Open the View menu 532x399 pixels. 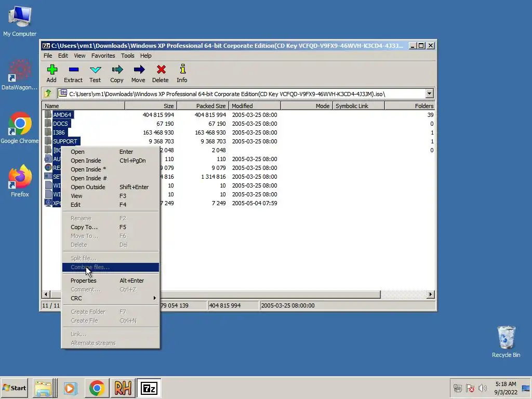[x=79, y=56]
